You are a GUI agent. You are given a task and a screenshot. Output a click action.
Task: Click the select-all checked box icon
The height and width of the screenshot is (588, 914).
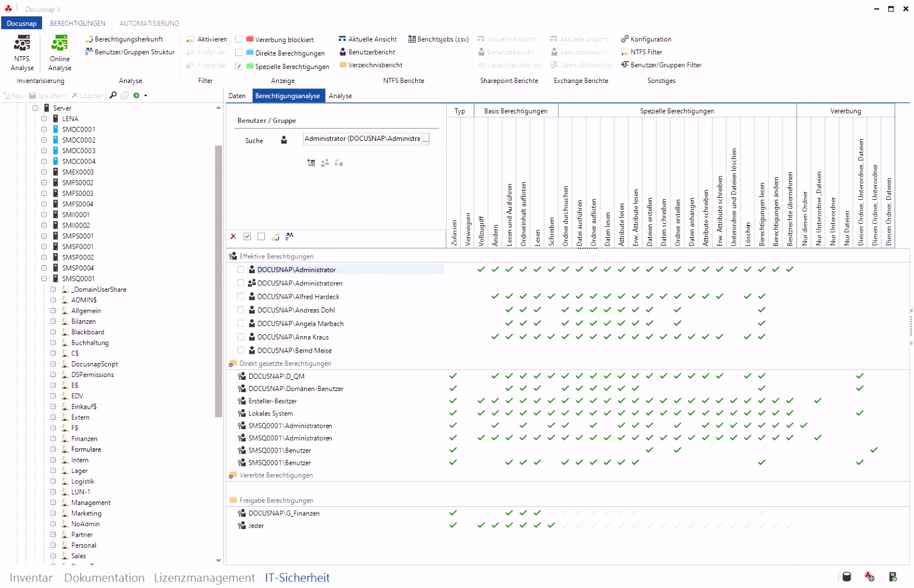(247, 237)
